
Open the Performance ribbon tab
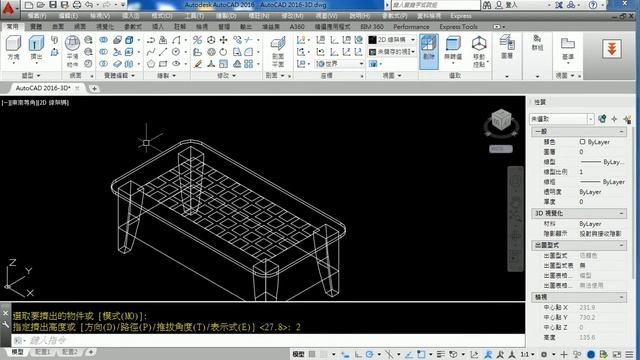411,27
